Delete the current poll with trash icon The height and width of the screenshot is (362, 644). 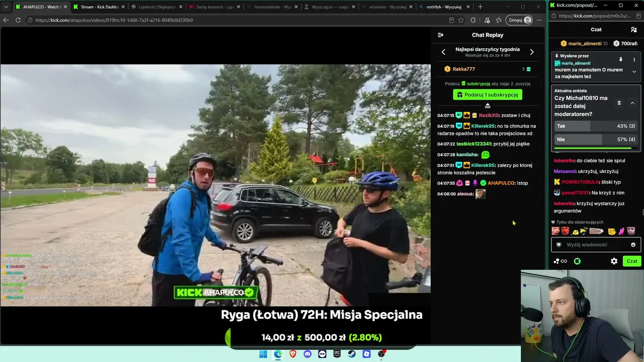619,103
